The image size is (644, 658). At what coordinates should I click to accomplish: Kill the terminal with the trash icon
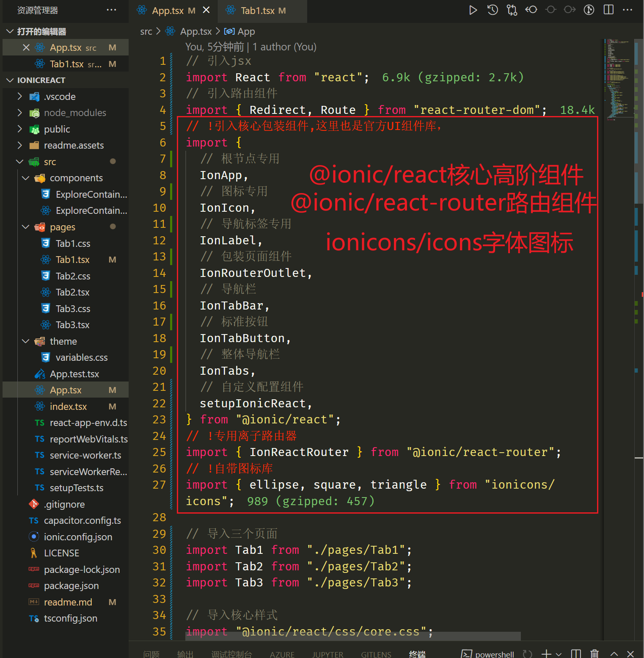pyautogui.click(x=594, y=654)
